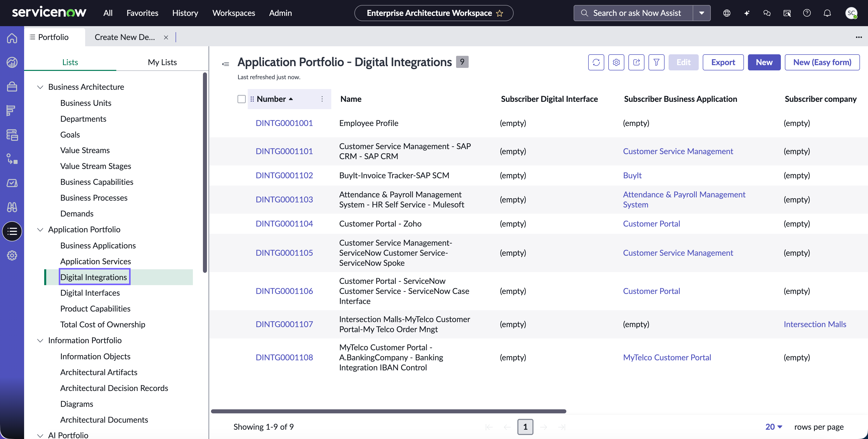Open the BuyIt business application link
Image resolution: width=868 pixels, height=439 pixels.
click(632, 175)
